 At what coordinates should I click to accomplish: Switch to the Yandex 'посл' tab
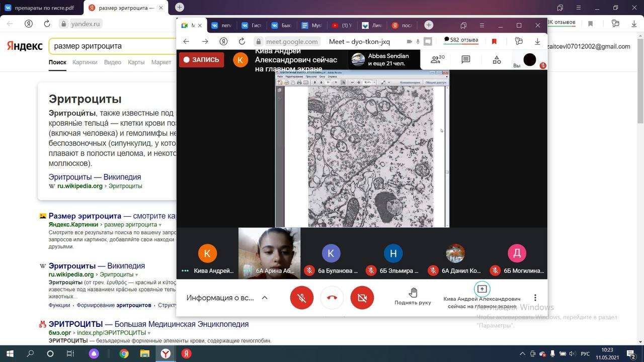click(403, 26)
